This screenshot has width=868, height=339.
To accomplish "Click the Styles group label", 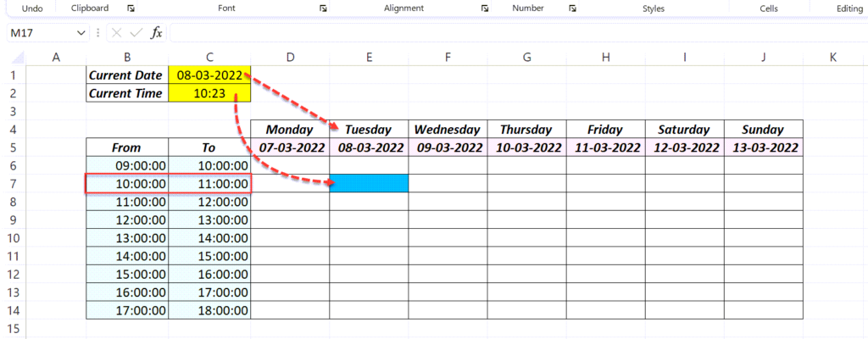I will (654, 8).
